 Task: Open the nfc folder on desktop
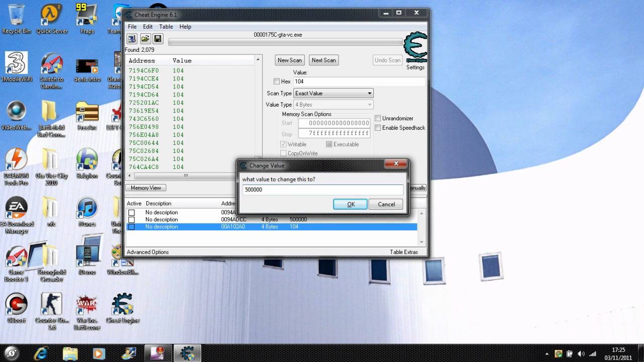pyautogui.click(x=51, y=212)
